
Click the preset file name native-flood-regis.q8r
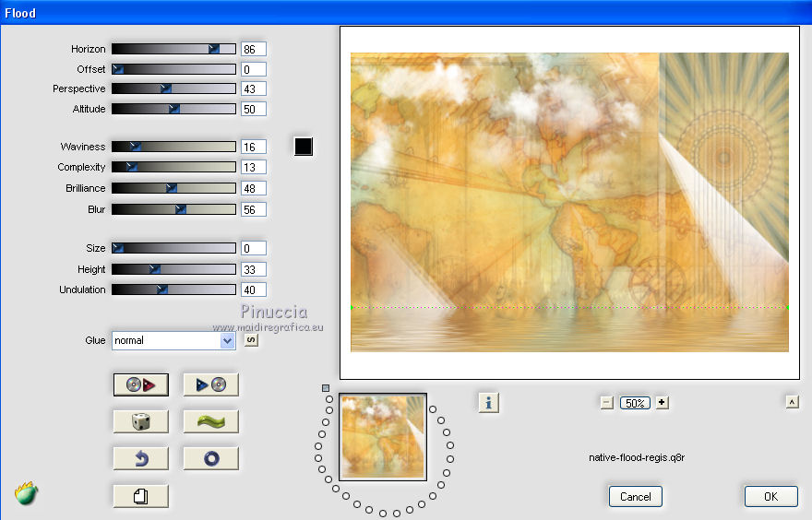point(637,457)
